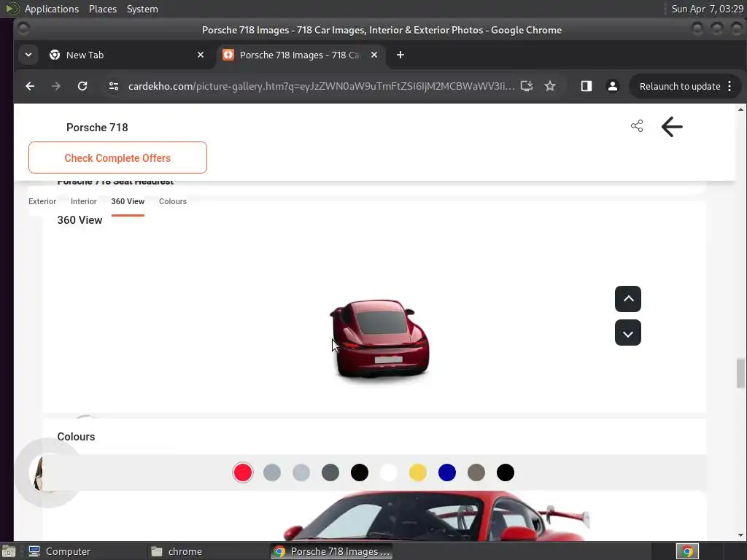747x560 pixels.
Task: Select the 360 View section tab
Action: click(128, 201)
